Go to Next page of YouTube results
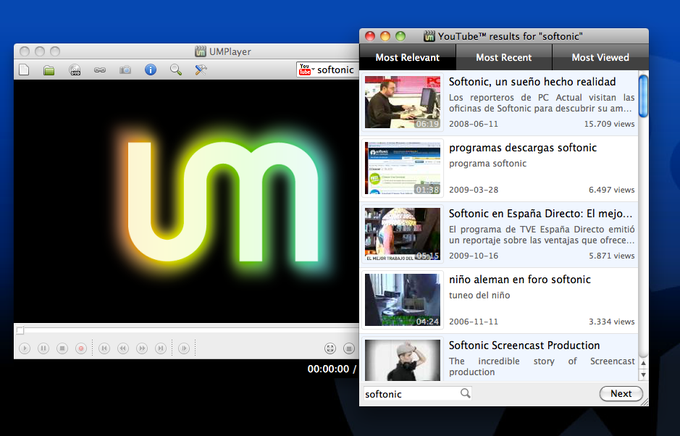This screenshot has width=680, height=436. click(621, 393)
